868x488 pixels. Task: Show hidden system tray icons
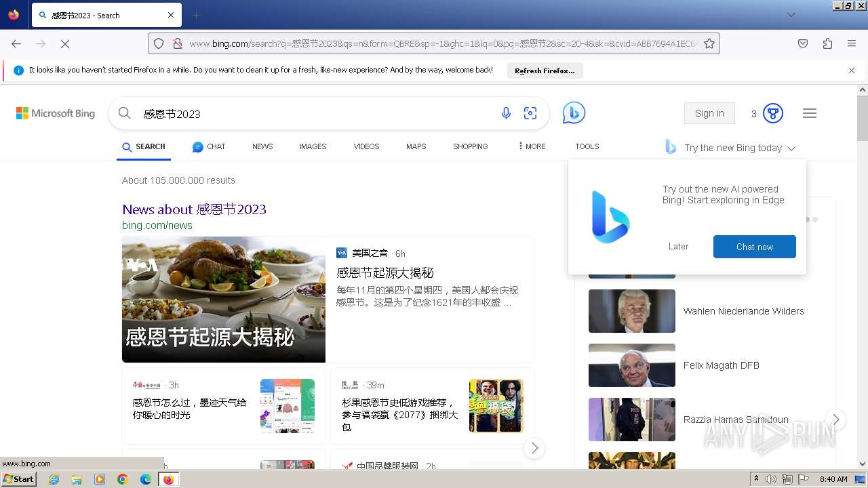pos(756,479)
